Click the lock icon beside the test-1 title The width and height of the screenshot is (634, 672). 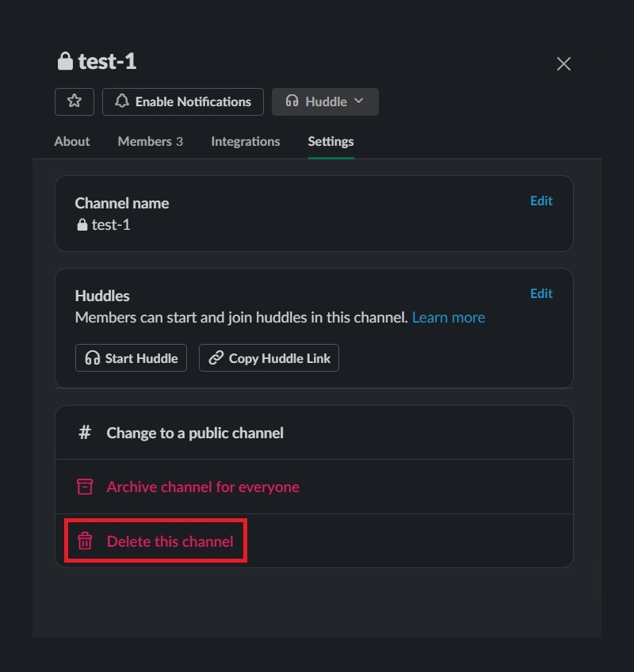click(64, 62)
